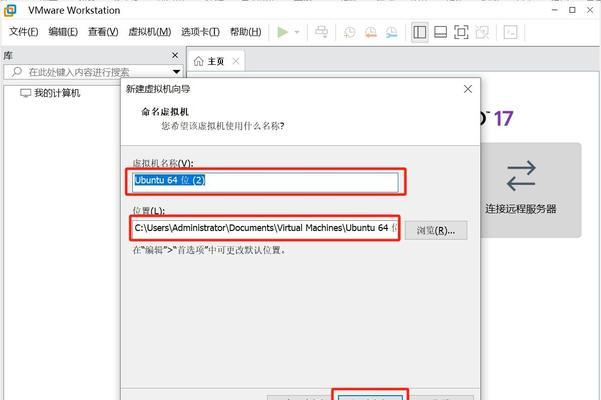Click the two-arrows remote server icon
This screenshot has height=400, width=601.
click(x=521, y=175)
